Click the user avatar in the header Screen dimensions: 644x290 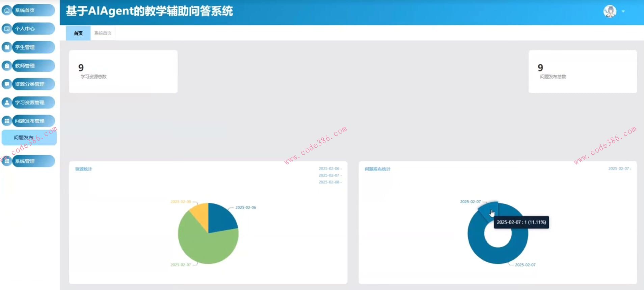[610, 11]
